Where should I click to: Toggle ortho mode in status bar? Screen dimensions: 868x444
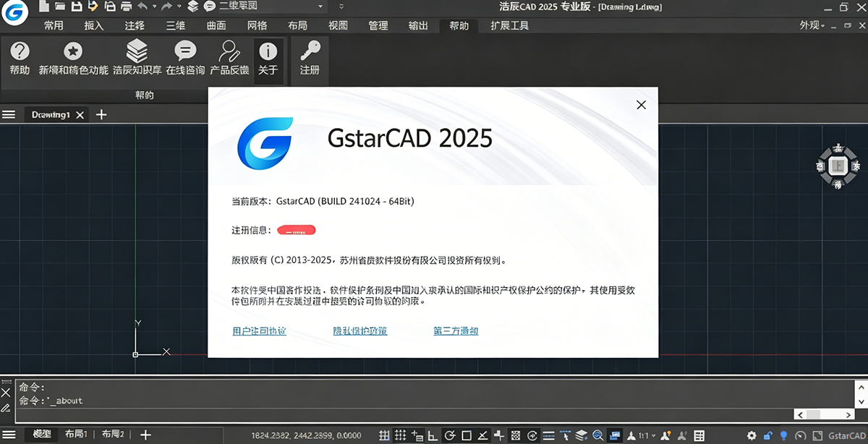[x=433, y=435]
